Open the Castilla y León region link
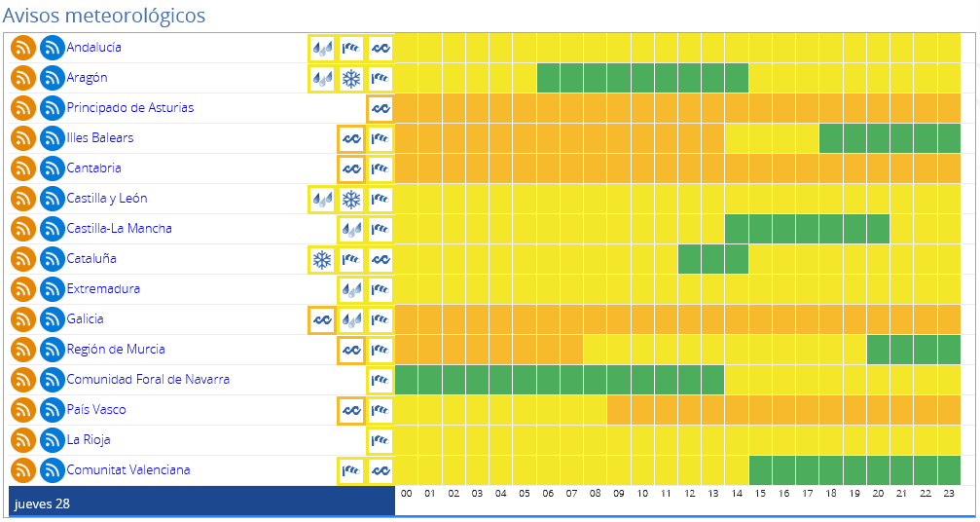This screenshot has width=980, height=522. tap(107, 199)
